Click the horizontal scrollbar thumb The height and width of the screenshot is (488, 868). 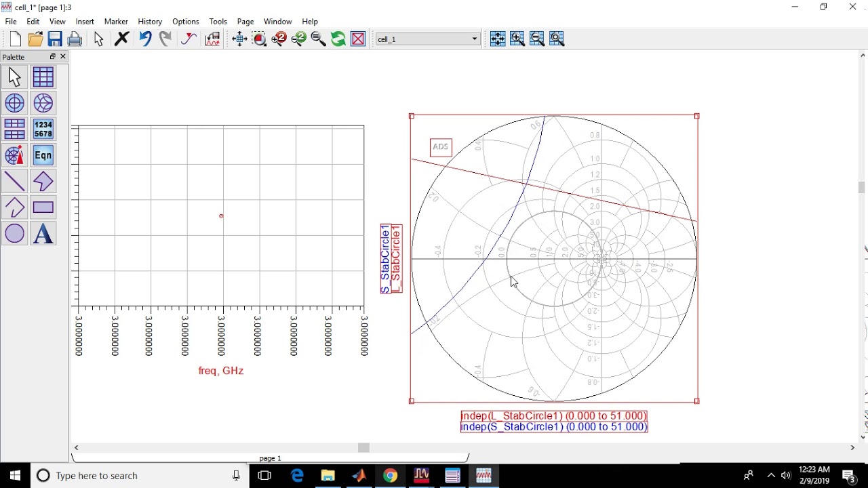pyautogui.click(x=364, y=448)
